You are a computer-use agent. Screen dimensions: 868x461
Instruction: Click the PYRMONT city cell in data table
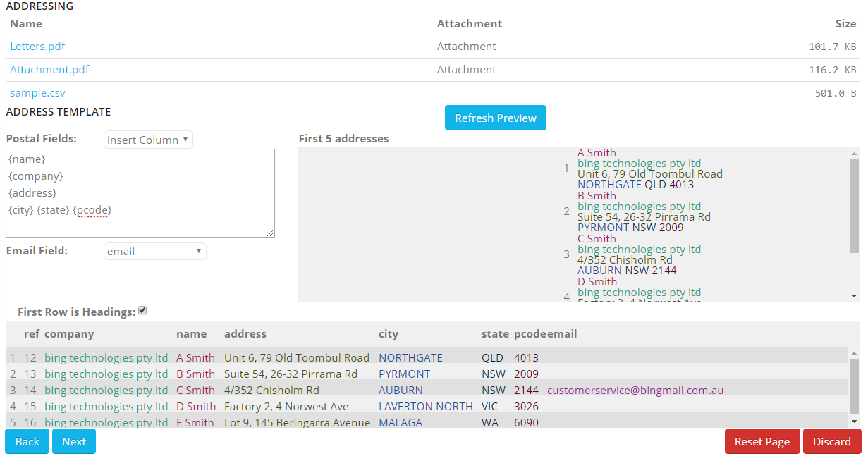(x=404, y=374)
